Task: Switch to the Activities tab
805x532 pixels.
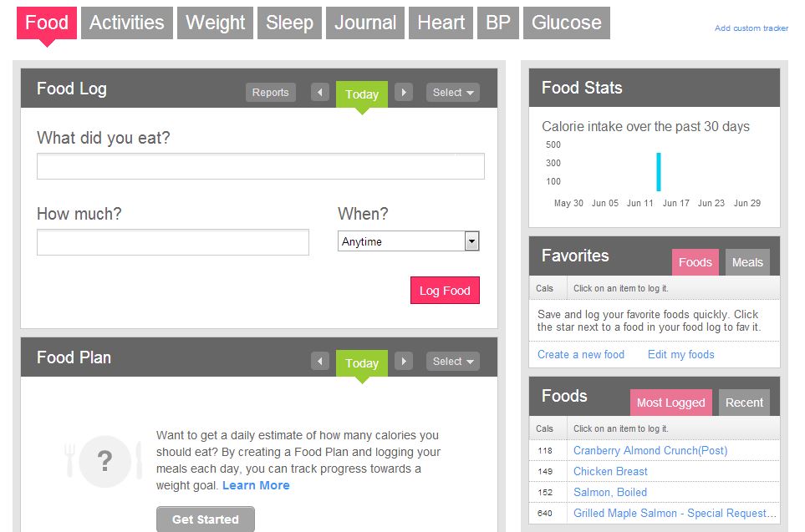Action: pyautogui.click(x=127, y=23)
